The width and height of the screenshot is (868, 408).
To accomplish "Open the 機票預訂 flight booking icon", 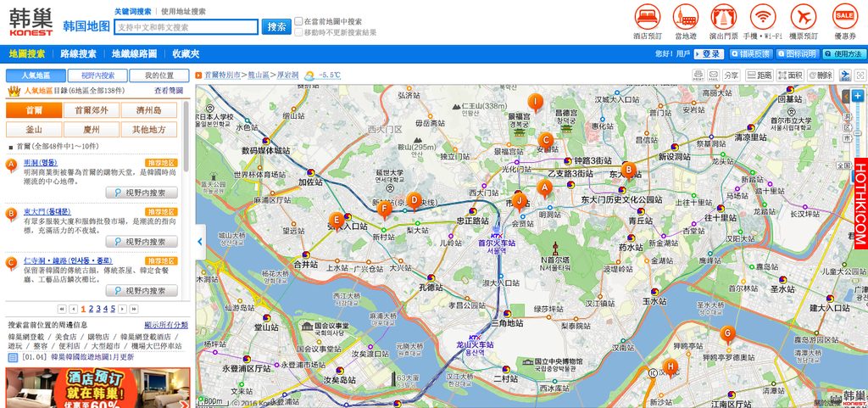I will coord(804,17).
